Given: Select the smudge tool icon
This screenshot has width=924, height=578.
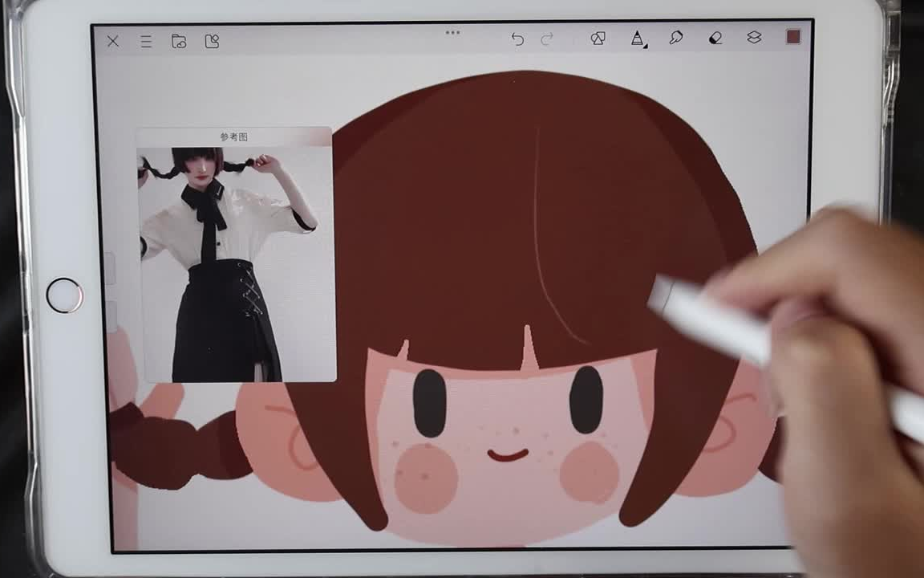Looking at the screenshot, I should [675, 38].
